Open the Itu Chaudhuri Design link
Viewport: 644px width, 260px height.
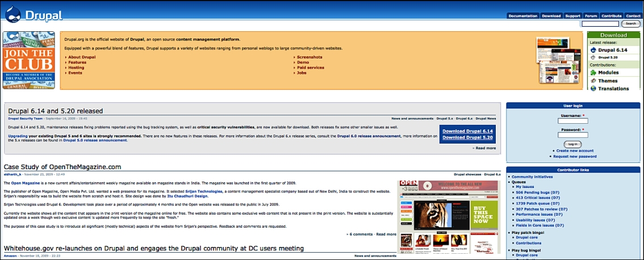188,196
